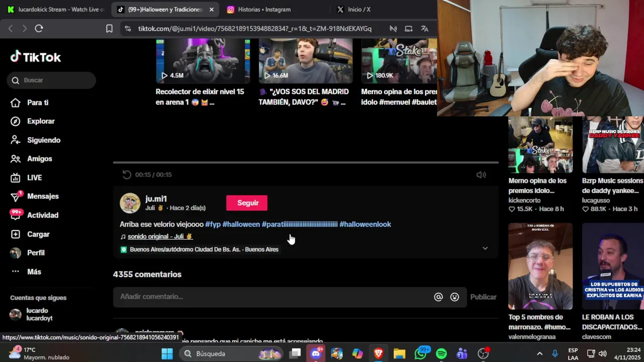The height and width of the screenshot is (362, 644).
Task: Open the emoji picker in comment box
Action: pos(455,297)
